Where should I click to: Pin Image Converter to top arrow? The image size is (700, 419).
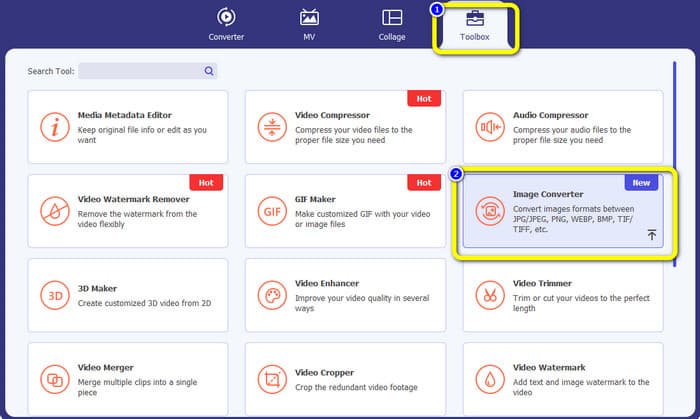pos(652,235)
